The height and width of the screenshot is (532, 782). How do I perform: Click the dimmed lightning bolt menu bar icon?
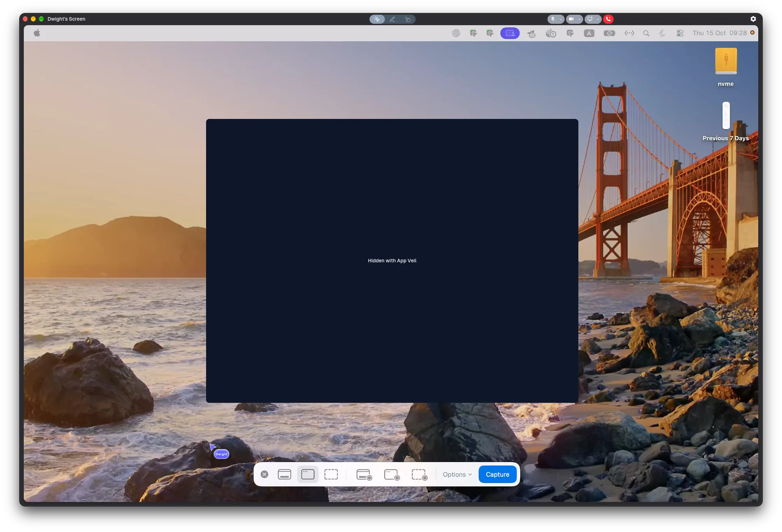[662, 33]
